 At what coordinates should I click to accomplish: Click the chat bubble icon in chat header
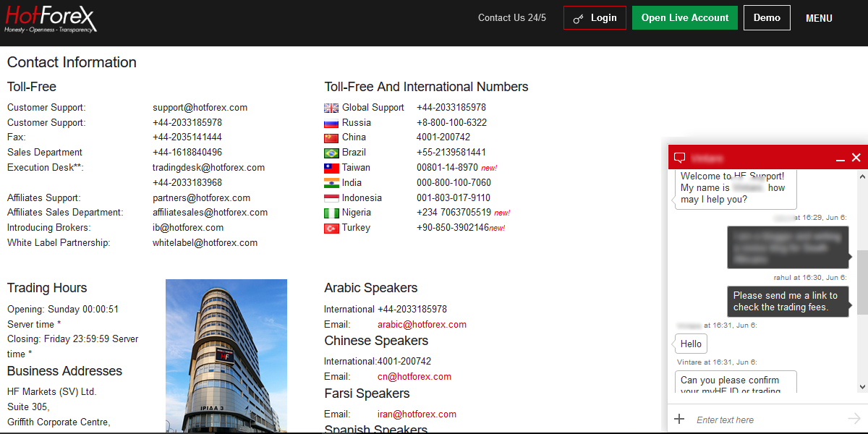tap(679, 158)
